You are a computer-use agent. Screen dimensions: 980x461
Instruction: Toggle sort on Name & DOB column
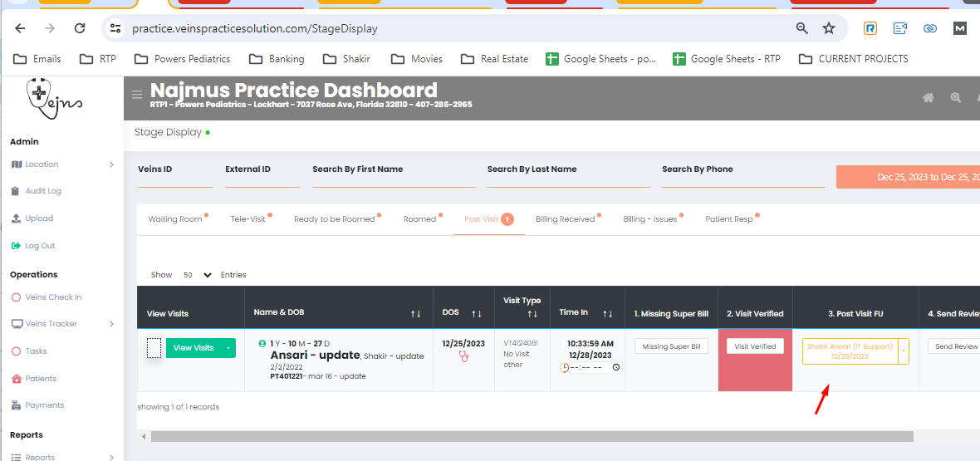(415, 313)
